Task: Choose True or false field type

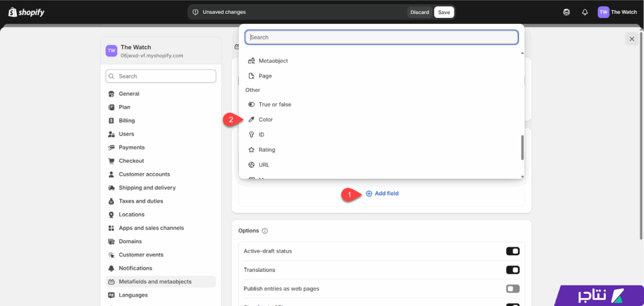Action: pyautogui.click(x=275, y=105)
